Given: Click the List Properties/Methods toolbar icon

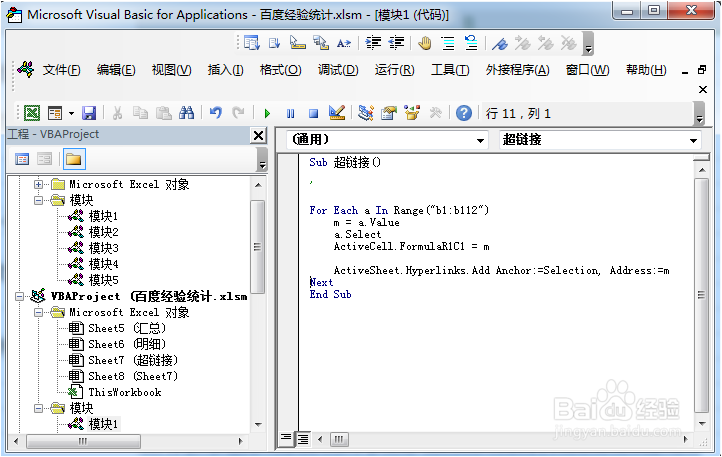Looking at the screenshot, I should 252,43.
